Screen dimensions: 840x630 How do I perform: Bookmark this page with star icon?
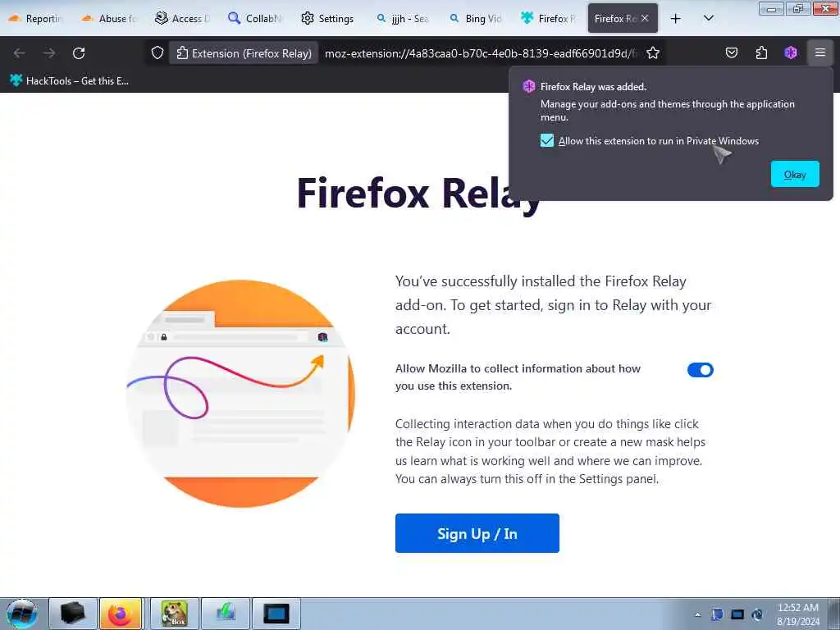pos(652,53)
